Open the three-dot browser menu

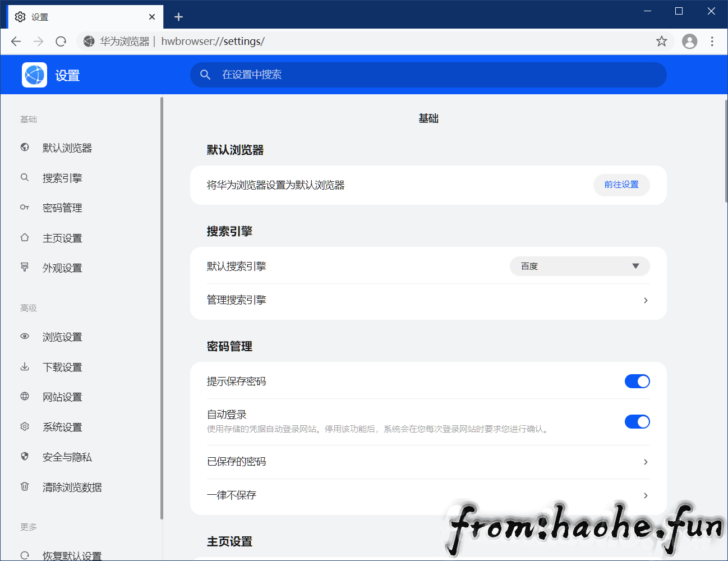point(712,41)
